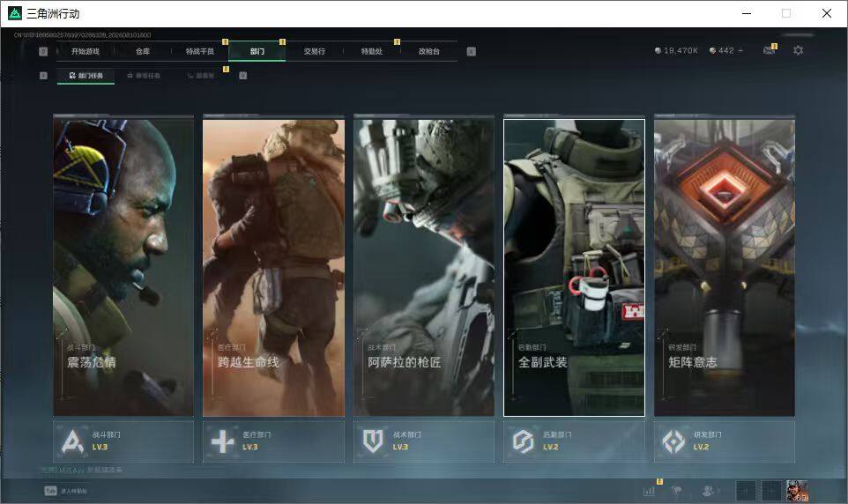Screen dimensions: 848x504
Task: Open the 矩阵意志 research department card
Action: (725, 268)
